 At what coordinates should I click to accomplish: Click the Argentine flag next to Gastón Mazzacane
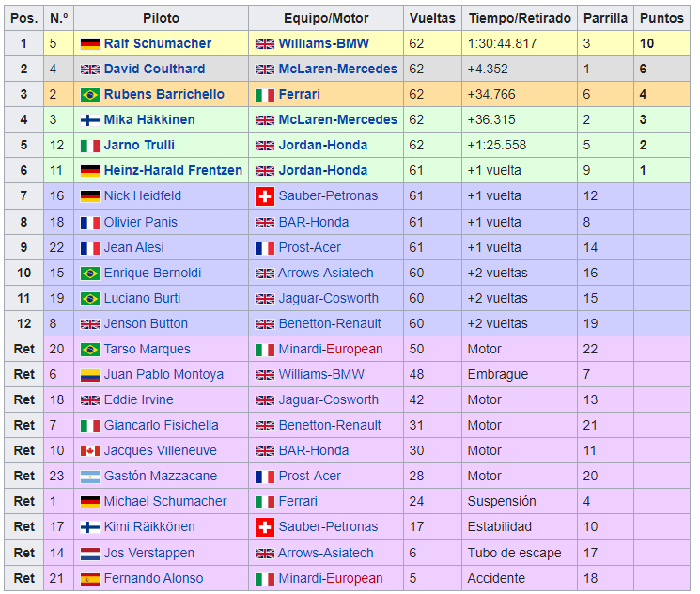[x=90, y=477]
